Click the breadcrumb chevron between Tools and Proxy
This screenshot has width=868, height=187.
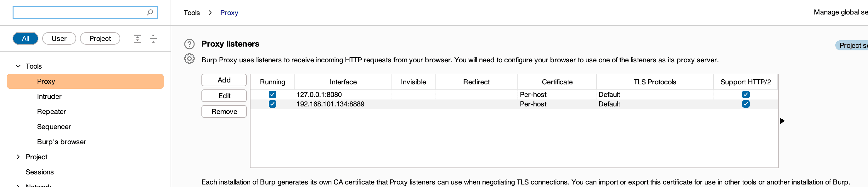point(210,13)
